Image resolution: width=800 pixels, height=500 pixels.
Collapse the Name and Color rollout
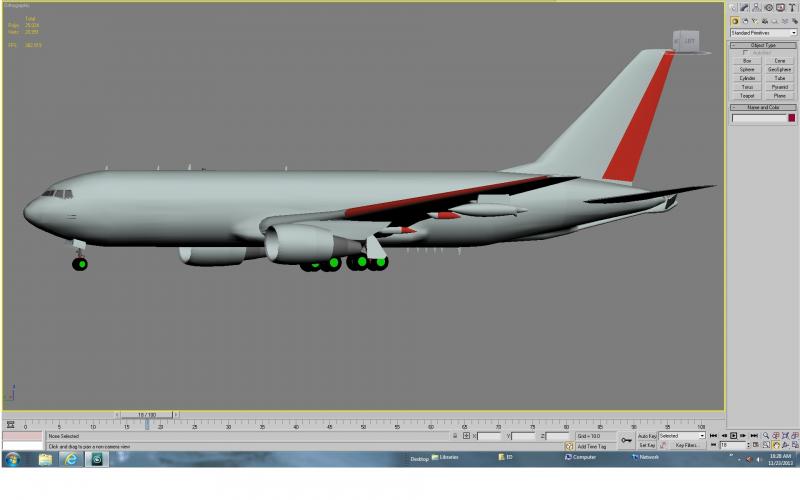pos(763,107)
